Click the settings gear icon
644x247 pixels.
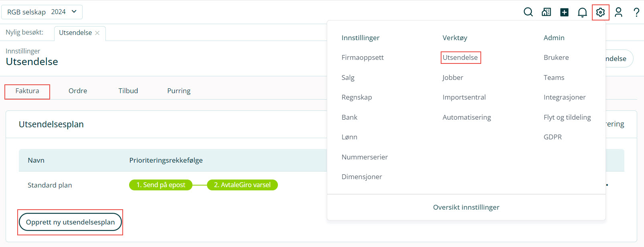click(x=600, y=12)
